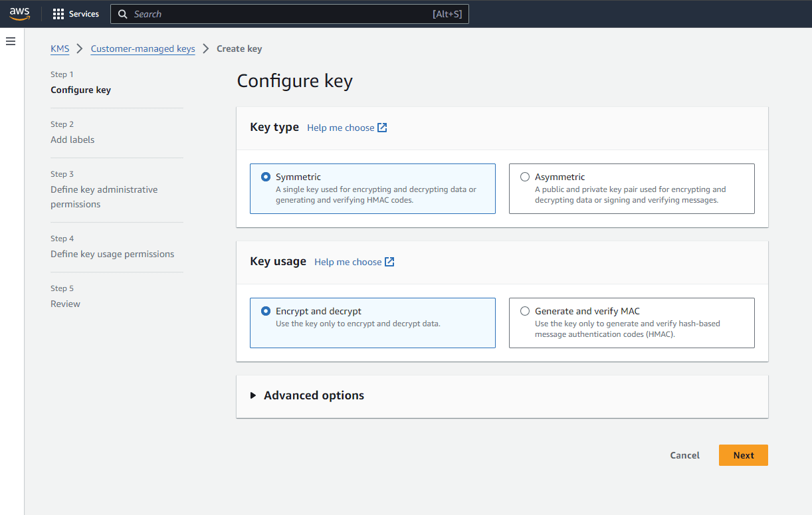Click external link icon beside Key usage help

[389, 262]
